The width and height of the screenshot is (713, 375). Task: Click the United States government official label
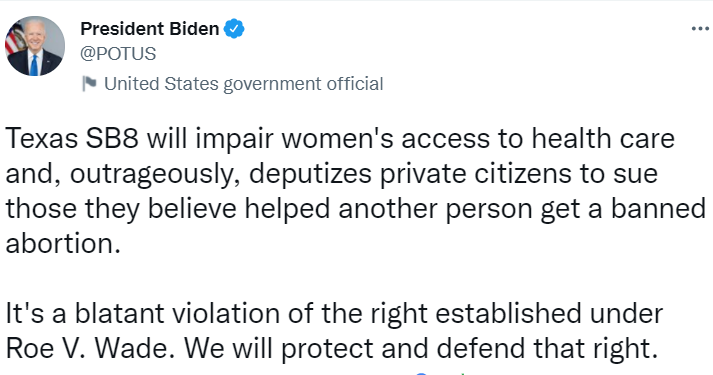click(244, 84)
